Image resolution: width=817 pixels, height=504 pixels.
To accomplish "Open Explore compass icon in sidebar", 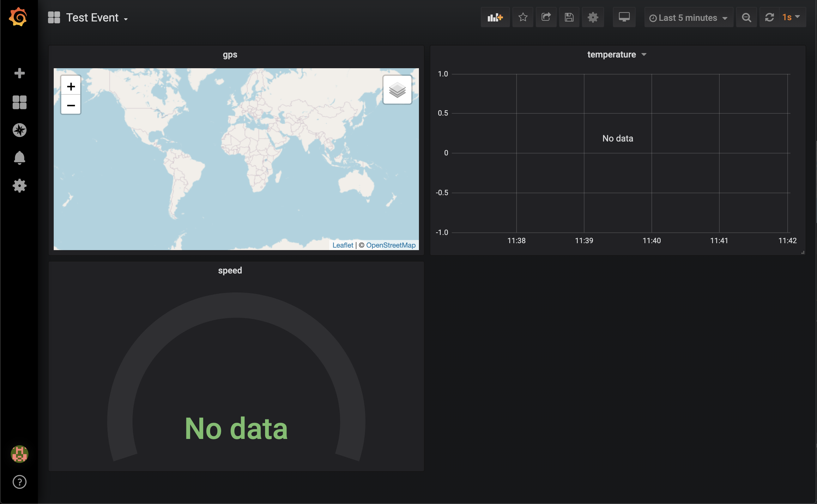I will [x=19, y=130].
